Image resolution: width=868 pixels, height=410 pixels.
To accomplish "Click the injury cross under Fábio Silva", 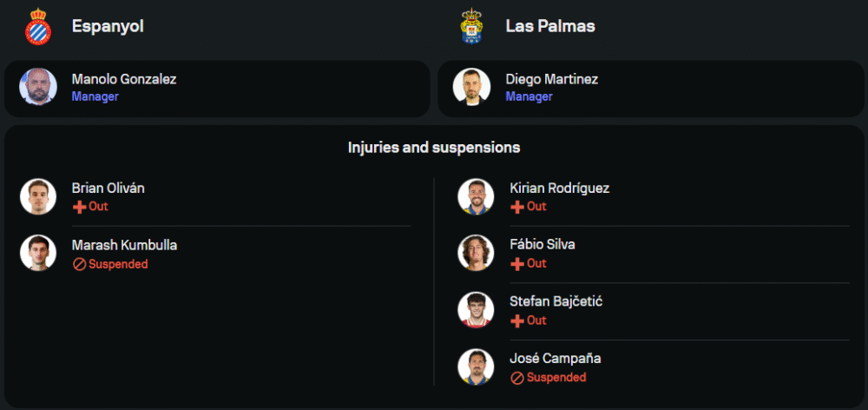I will pyautogui.click(x=517, y=263).
